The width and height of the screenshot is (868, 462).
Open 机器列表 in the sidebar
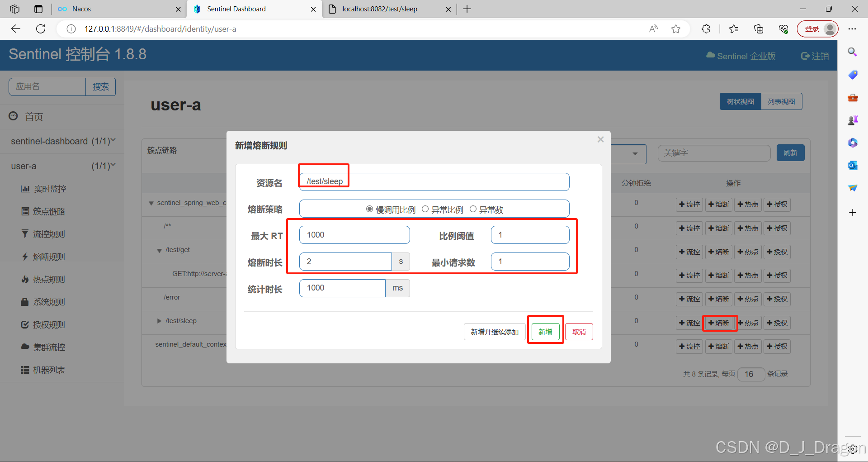tap(43, 370)
